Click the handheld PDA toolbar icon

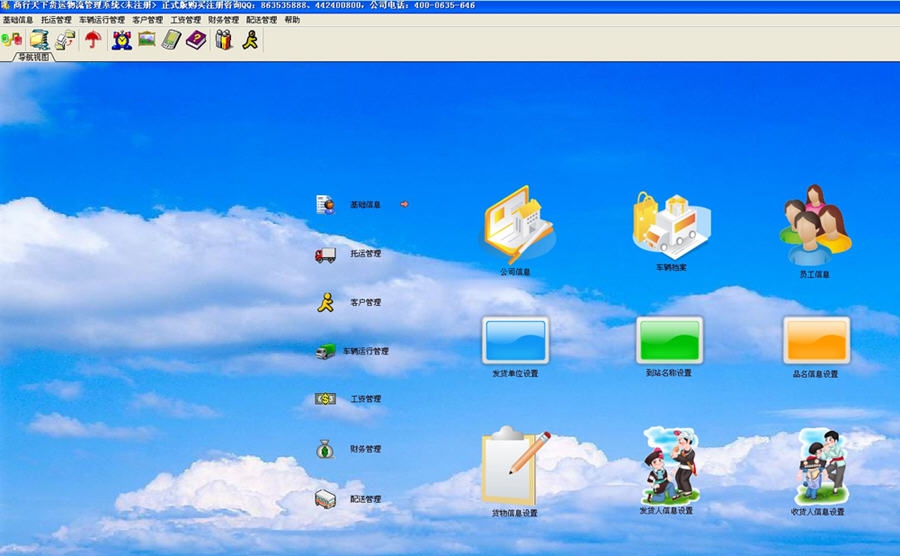[171, 40]
